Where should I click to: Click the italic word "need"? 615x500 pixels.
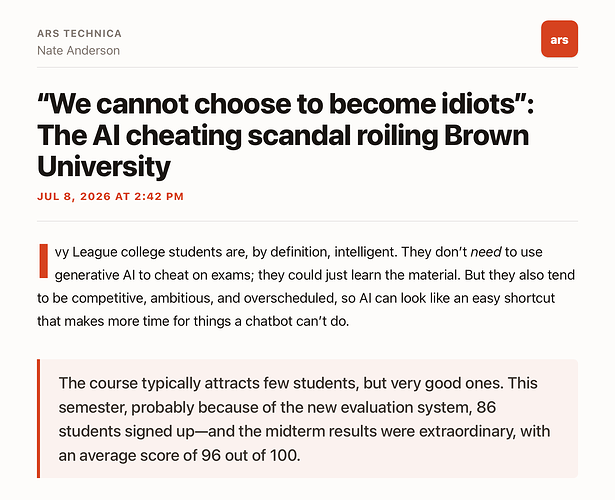(x=486, y=252)
